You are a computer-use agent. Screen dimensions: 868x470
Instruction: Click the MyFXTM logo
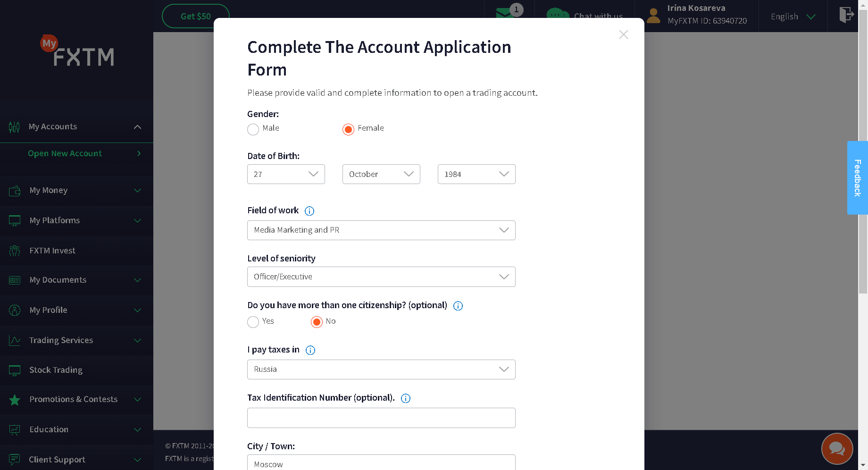coord(78,52)
